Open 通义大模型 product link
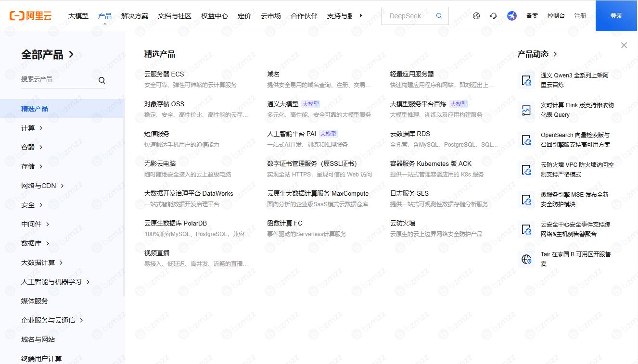638x364 pixels. (283, 104)
